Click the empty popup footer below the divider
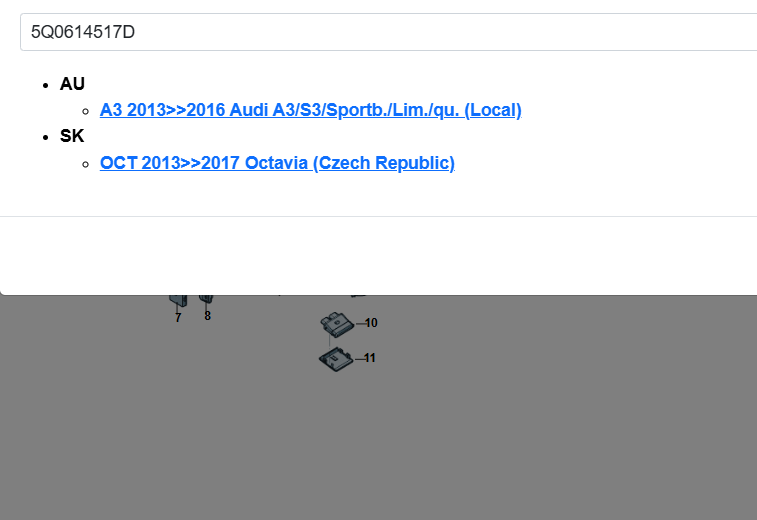Viewport: 757px width, 520px height. (378, 255)
